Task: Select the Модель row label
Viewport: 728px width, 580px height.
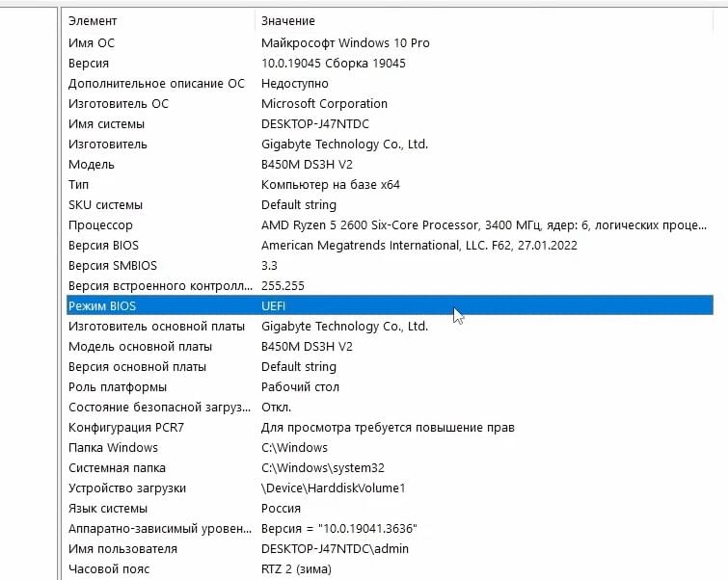Action: pyautogui.click(x=92, y=165)
